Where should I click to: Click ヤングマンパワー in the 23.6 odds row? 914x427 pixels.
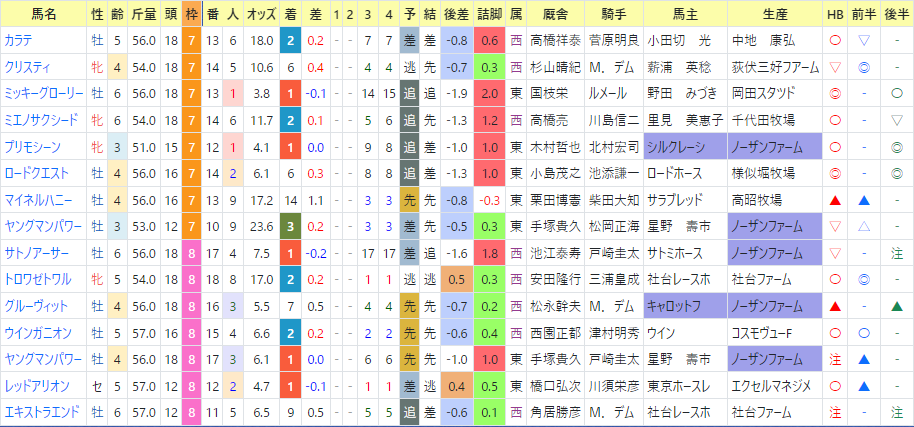tap(44, 227)
